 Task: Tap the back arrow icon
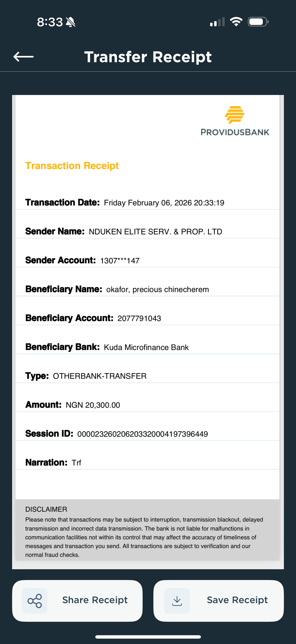click(24, 57)
